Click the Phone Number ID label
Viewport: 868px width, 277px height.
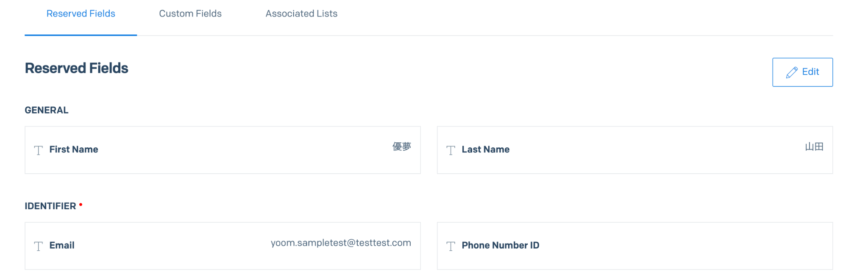pyautogui.click(x=500, y=245)
